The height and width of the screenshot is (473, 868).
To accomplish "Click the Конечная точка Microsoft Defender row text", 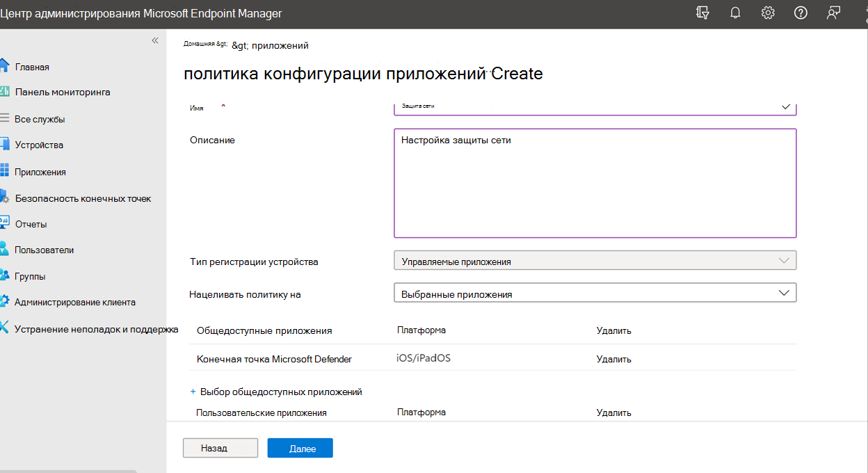I will (274, 359).
